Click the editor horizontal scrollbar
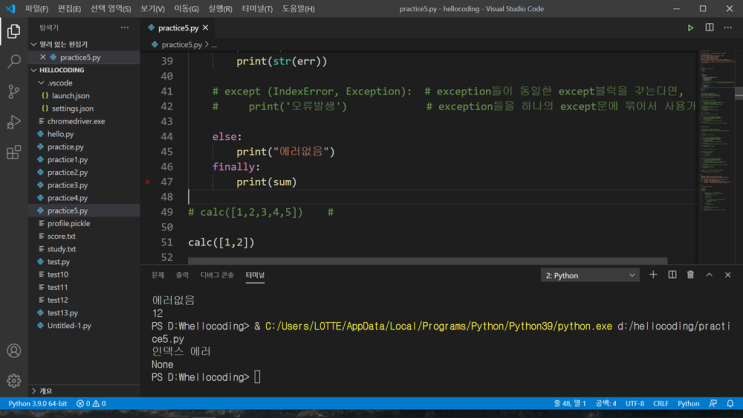Viewport: 743px width, 418px height. pos(427,261)
